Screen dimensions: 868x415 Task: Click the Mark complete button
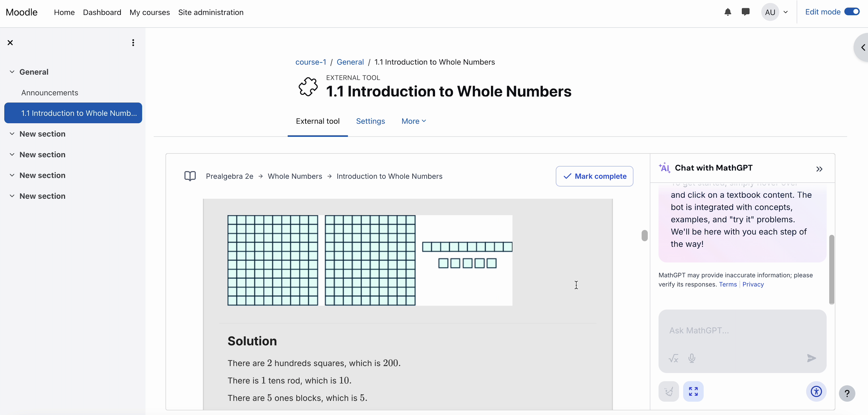pos(594,176)
